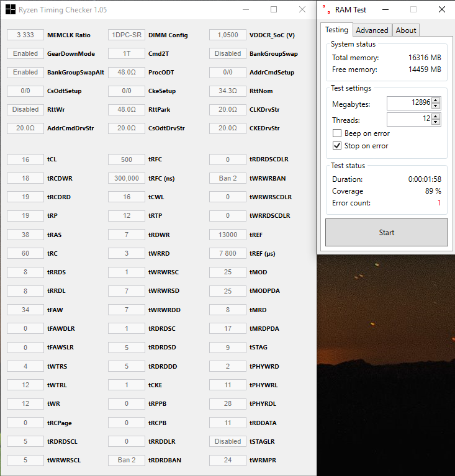Open the About tab
Viewport: 455px width, 476px height.
click(x=406, y=30)
